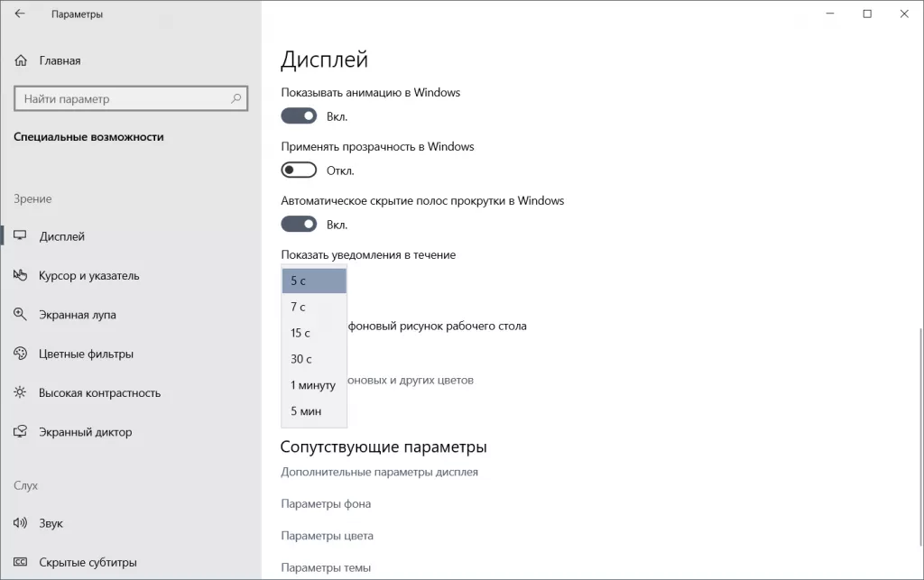Go to Цветные фильтры label
924x580 pixels.
(86, 354)
